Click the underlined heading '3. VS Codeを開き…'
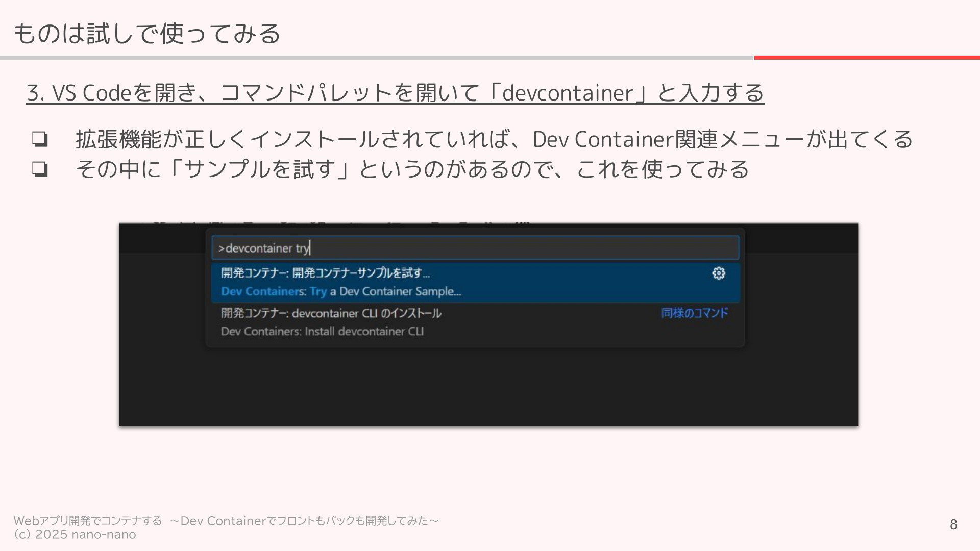Screen dimensions: 980x551 (395, 93)
